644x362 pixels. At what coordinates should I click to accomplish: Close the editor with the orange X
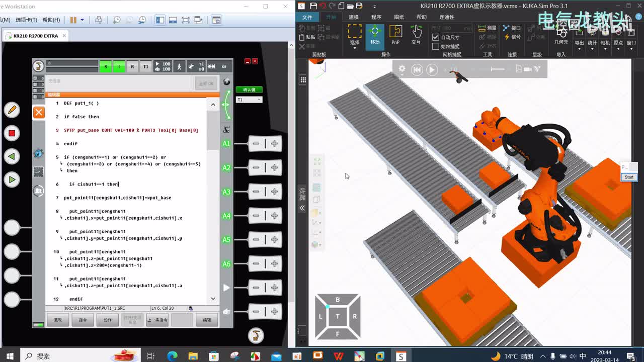[39, 112]
